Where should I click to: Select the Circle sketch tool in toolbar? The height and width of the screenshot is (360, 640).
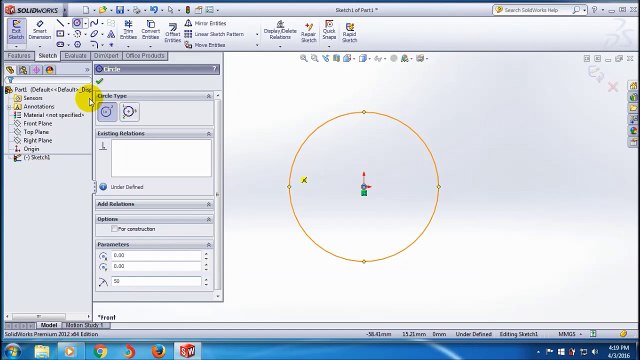click(77, 23)
